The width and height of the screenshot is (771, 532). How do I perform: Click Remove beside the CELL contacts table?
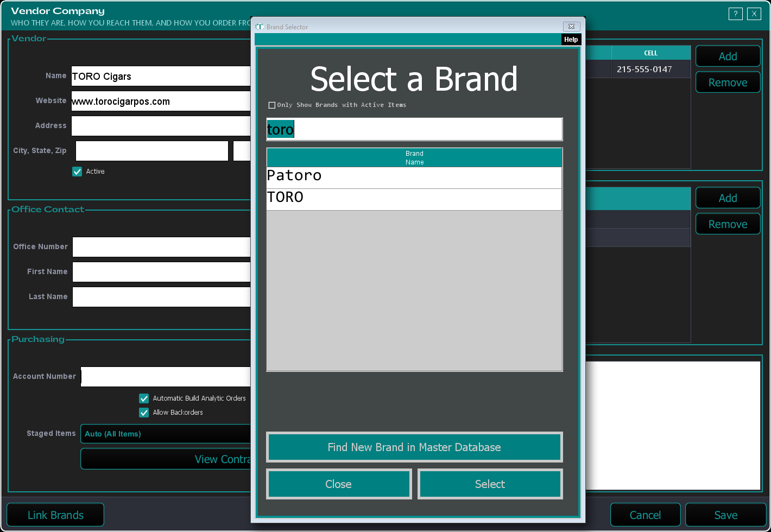728,83
